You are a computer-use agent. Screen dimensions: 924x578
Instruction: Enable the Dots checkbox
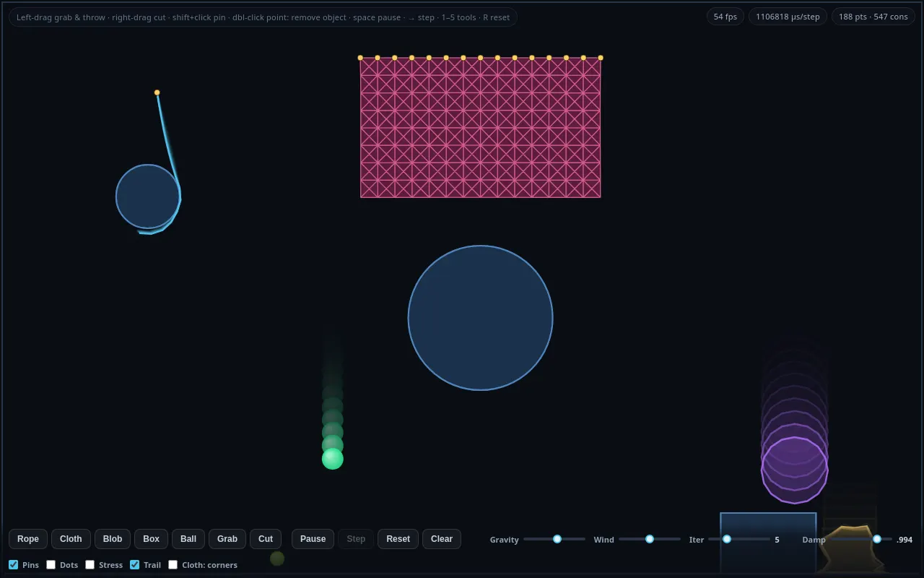point(51,565)
